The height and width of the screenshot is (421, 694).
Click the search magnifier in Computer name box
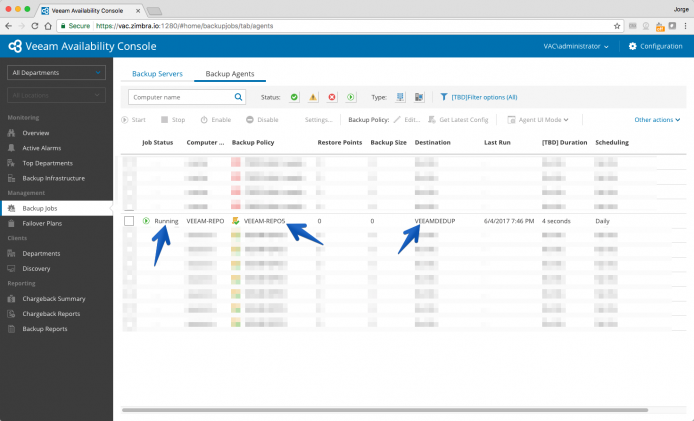click(238, 97)
